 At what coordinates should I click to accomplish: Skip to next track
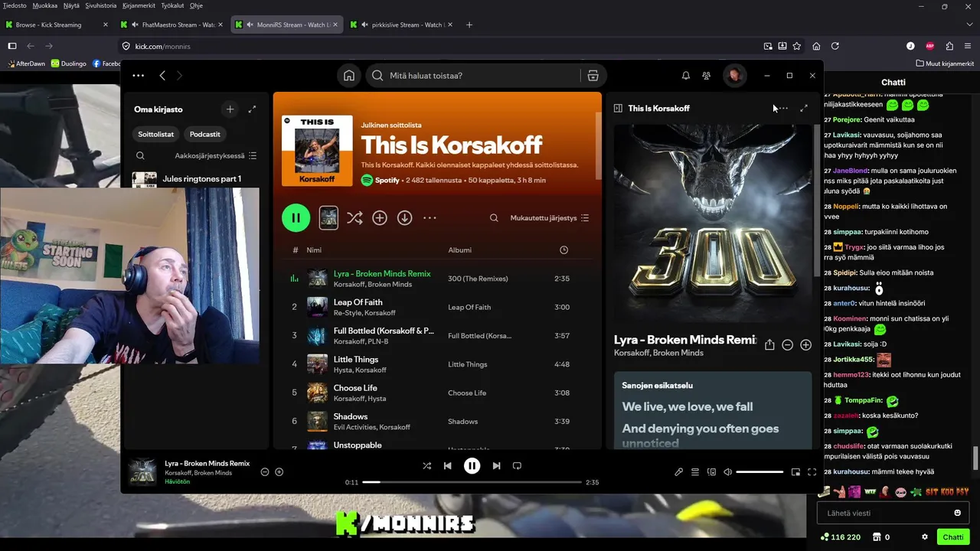[496, 465]
